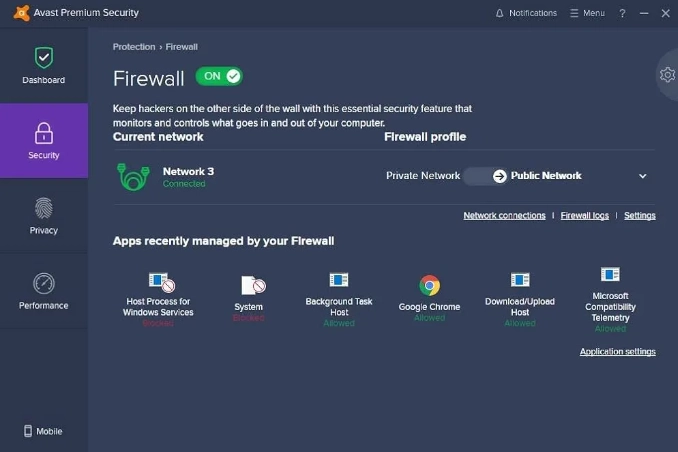678x452 pixels.
Task: Open the Privacy sidebar tab
Action: click(44, 216)
